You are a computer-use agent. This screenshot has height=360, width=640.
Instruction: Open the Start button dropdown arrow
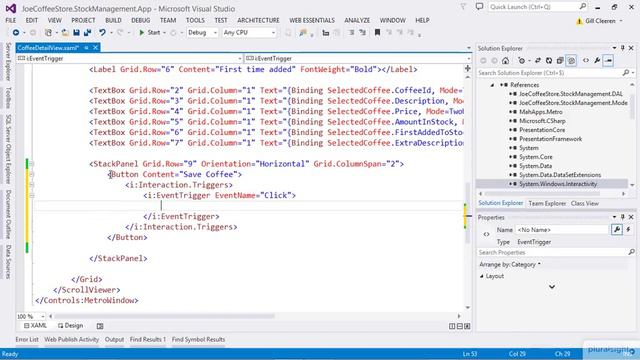(164, 33)
